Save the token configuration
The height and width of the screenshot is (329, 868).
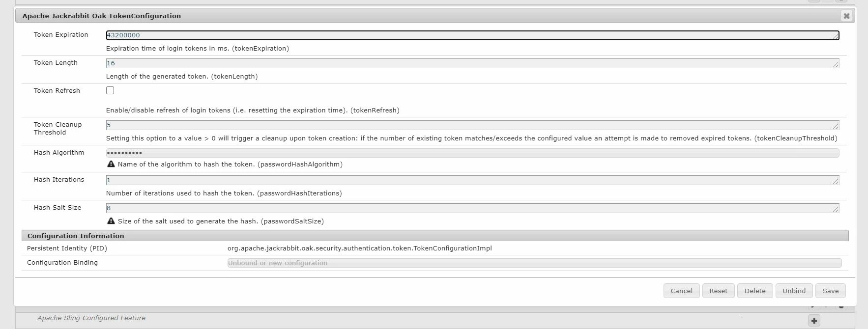[830, 291]
